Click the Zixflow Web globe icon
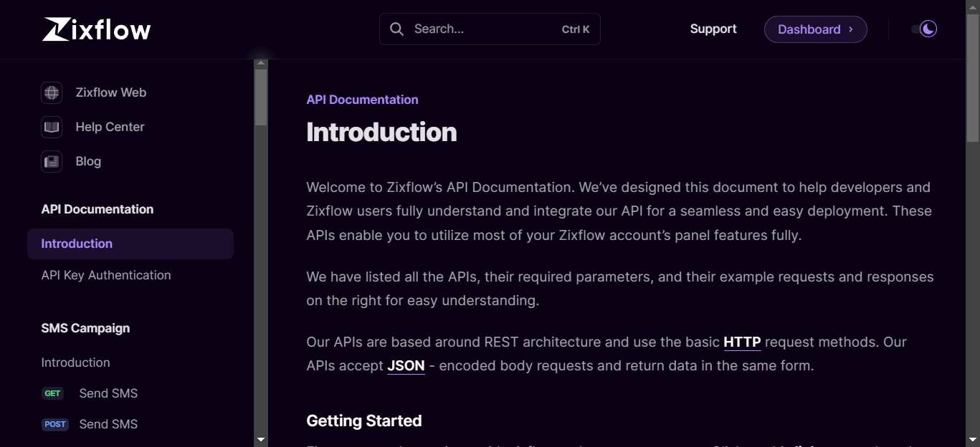Image resolution: width=980 pixels, height=447 pixels. 52,92
